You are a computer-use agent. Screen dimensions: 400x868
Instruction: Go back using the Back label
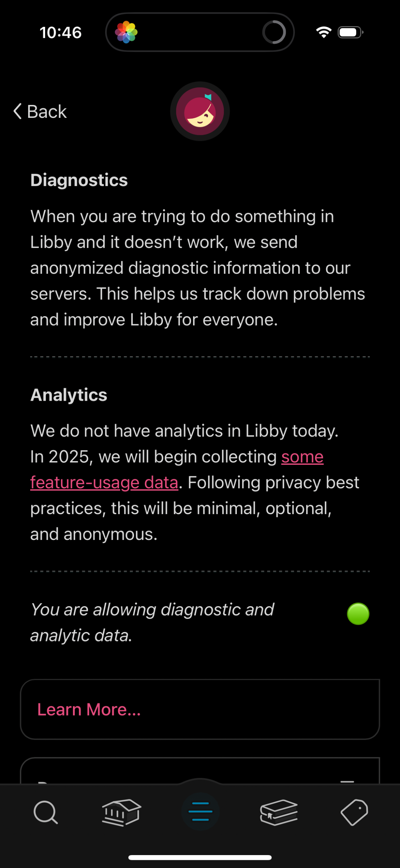pyautogui.click(x=46, y=111)
